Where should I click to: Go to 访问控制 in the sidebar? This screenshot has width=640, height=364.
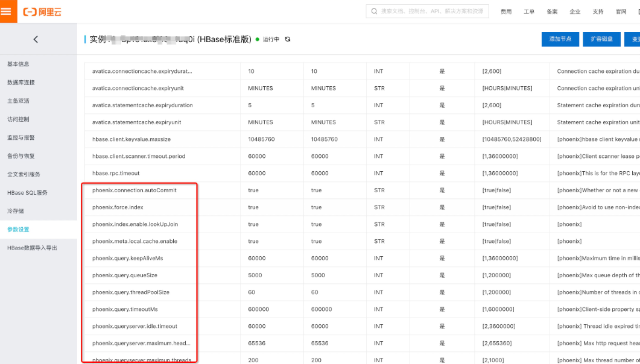pyautogui.click(x=18, y=119)
